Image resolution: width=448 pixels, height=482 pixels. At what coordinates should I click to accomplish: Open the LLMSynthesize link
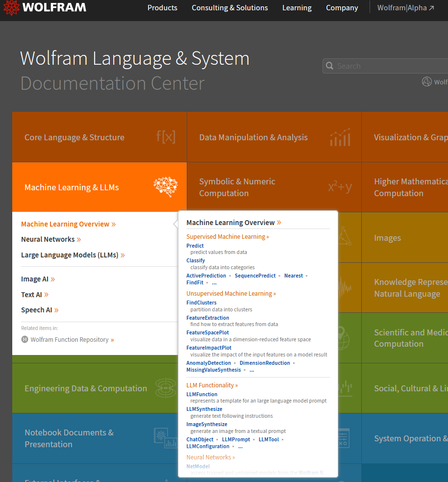204,409
